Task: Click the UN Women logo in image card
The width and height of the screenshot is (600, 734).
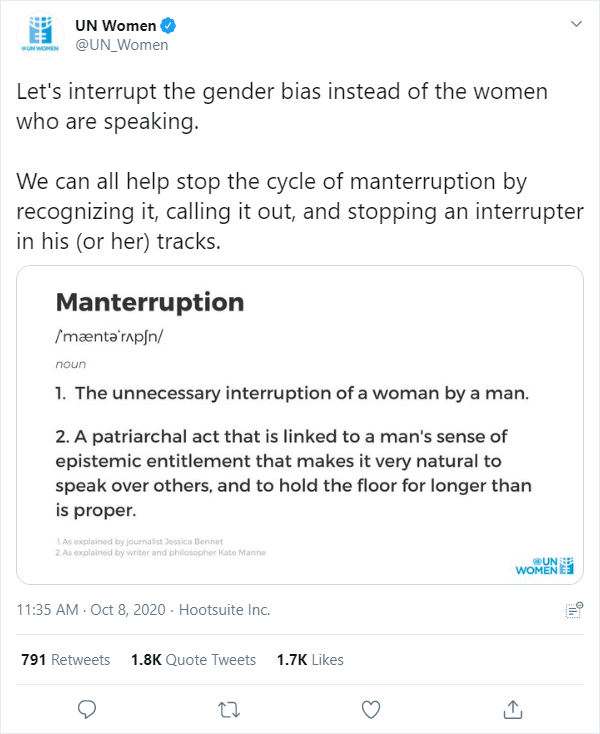Action: point(544,565)
